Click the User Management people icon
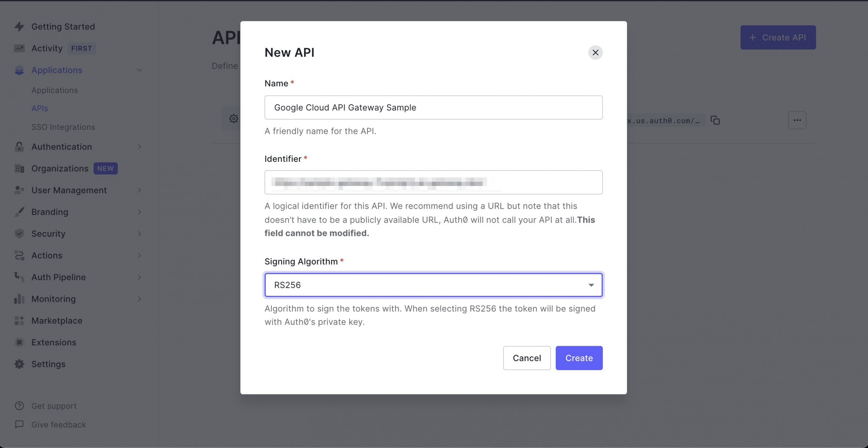Screen dimensions: 868x448 [19, 190]
